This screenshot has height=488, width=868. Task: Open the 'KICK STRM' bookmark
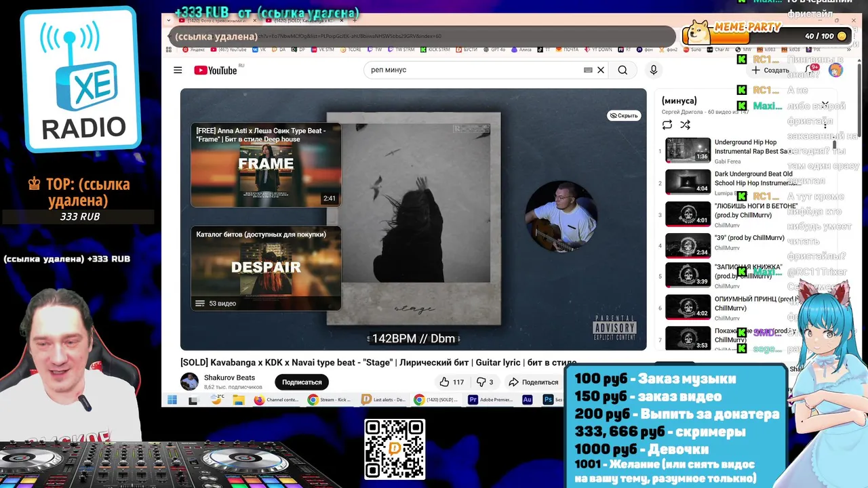click(435, 49)
